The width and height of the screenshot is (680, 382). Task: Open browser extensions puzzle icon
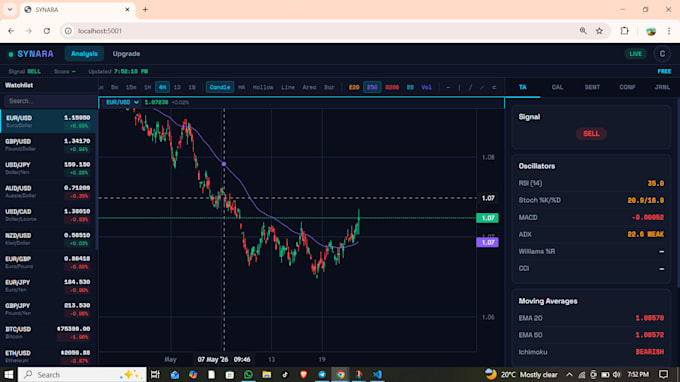[x=624, y=31]
